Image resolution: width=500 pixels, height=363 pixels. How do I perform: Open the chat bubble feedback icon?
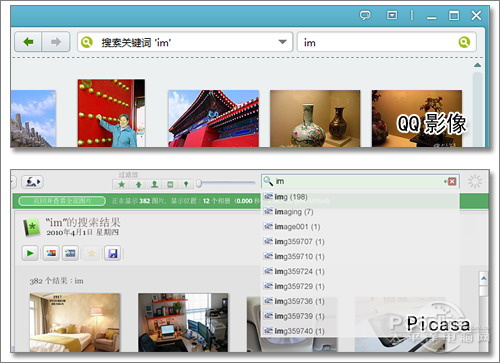tap(365, 15)
